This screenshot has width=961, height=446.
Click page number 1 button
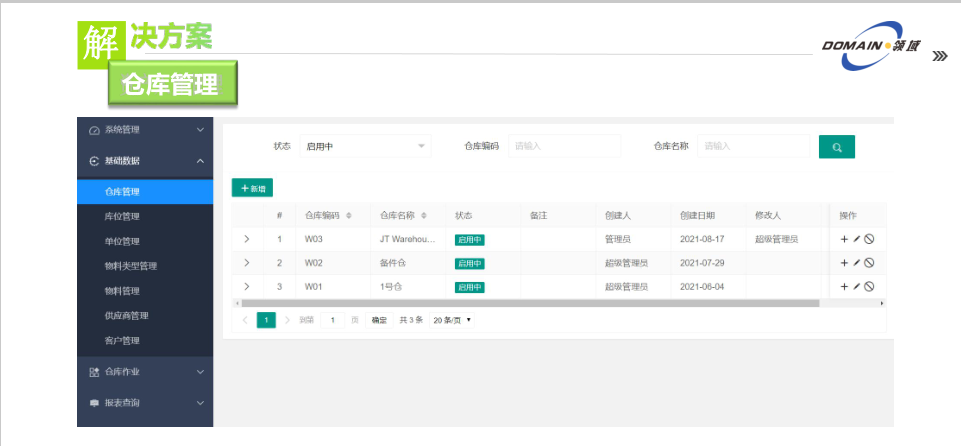point(266,320)
